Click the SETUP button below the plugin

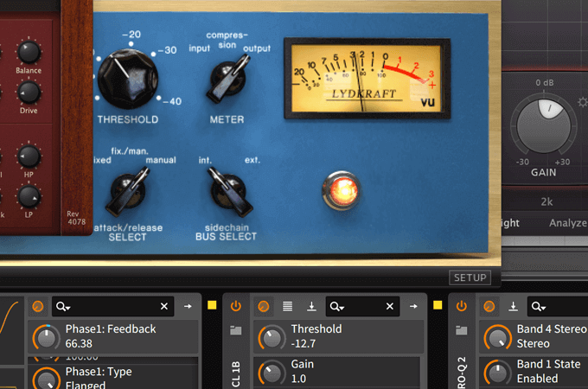tap(470, 277)
